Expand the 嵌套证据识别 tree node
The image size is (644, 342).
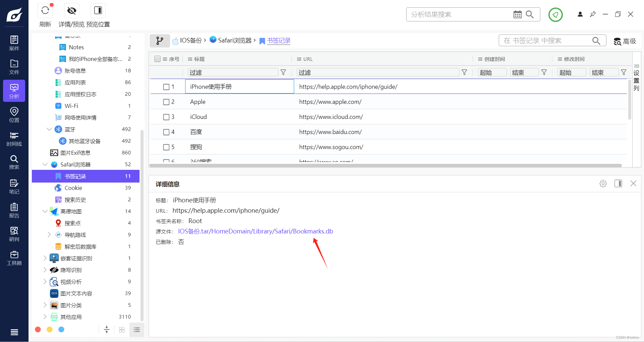coord(45,258)
